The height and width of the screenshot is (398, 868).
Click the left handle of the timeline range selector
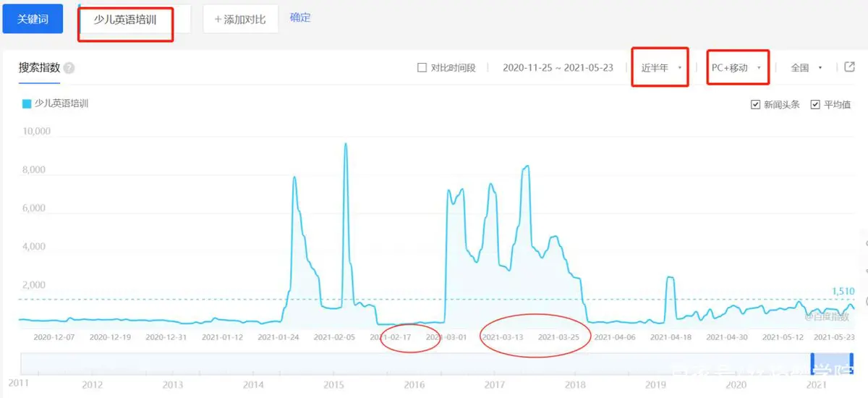click(812, 363)
